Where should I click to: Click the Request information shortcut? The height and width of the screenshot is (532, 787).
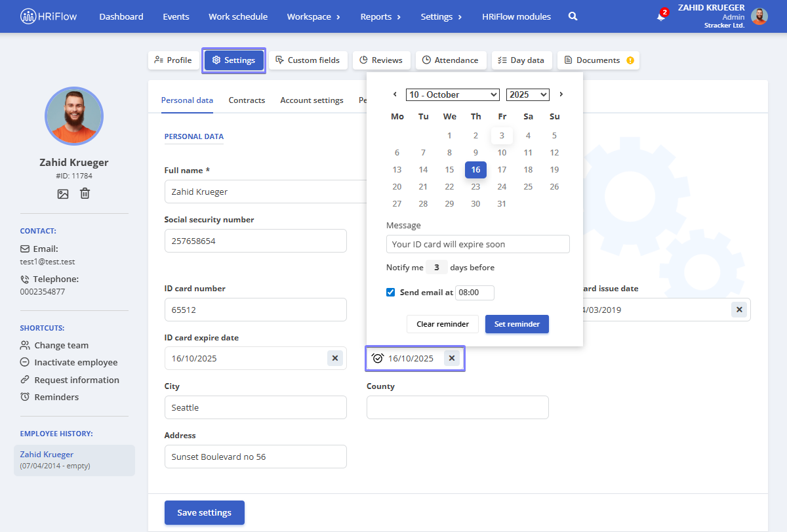[x=70, y=380]
